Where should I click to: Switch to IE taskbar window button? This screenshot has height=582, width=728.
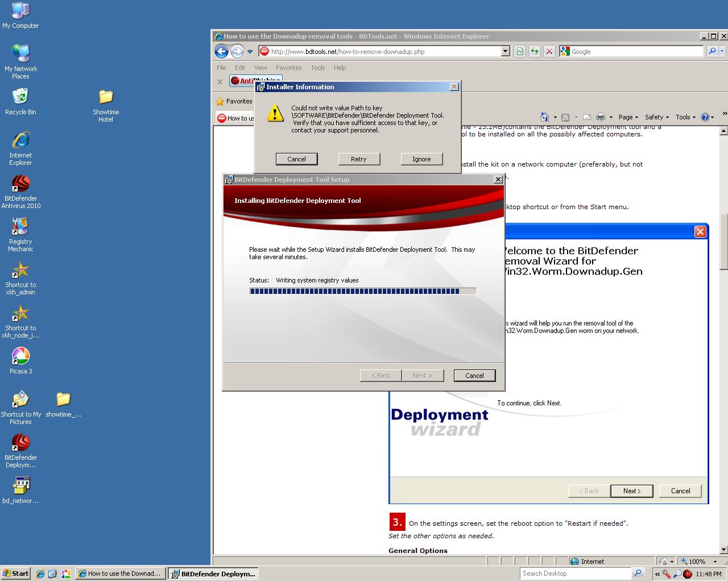pyautogui.click(x=121, y=573)
